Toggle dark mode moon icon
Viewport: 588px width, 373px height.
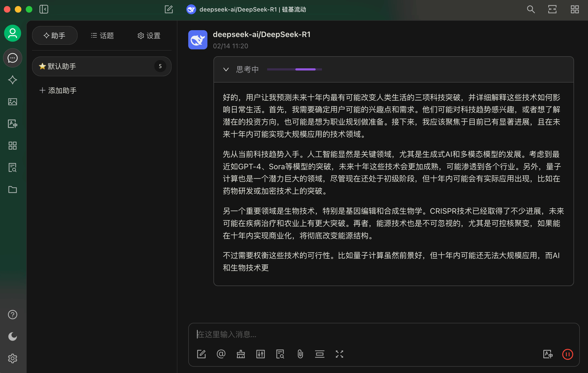click(13, 337)
